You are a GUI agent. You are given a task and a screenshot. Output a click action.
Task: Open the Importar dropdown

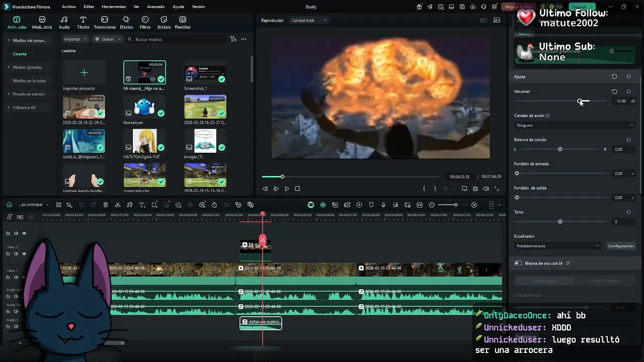[75, 39]
